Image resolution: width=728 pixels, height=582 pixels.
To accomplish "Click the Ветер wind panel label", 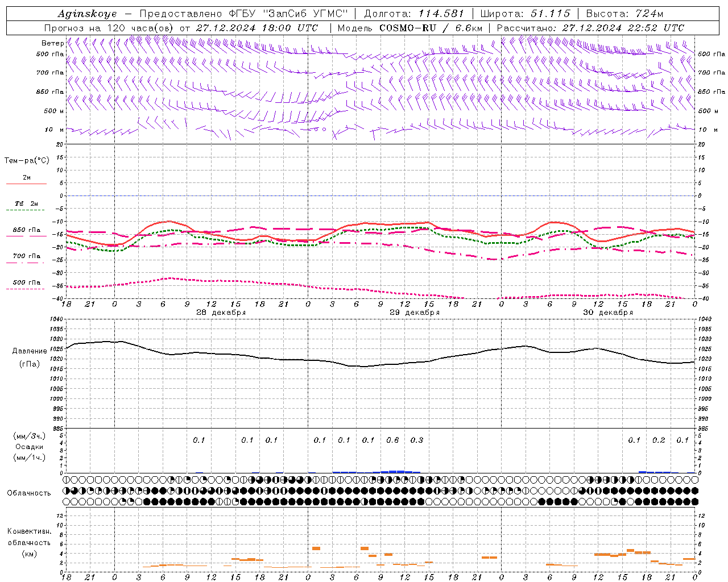I will pos(52,43).
